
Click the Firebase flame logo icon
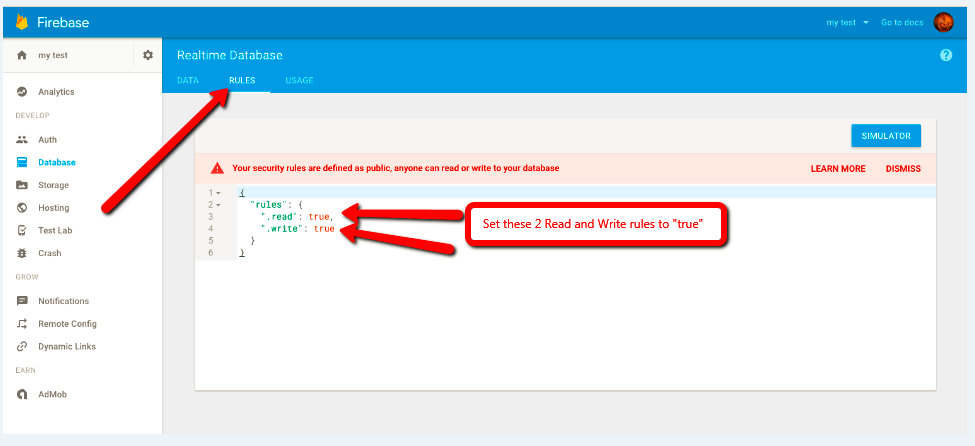point(21,21)
